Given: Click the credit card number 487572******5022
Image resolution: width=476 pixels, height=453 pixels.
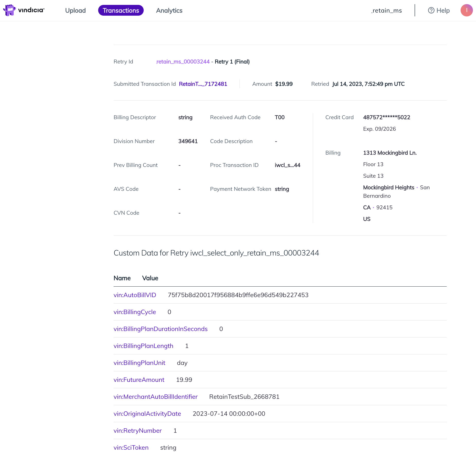Looking at the screenshot, I should tap(387, 117).
